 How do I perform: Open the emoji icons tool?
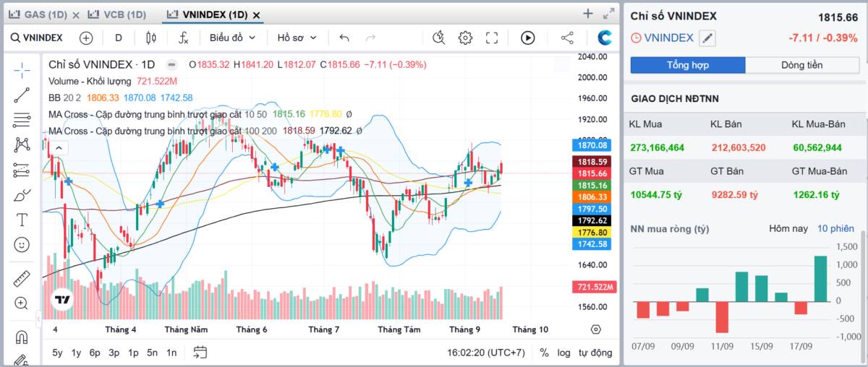tap(22, 245)
